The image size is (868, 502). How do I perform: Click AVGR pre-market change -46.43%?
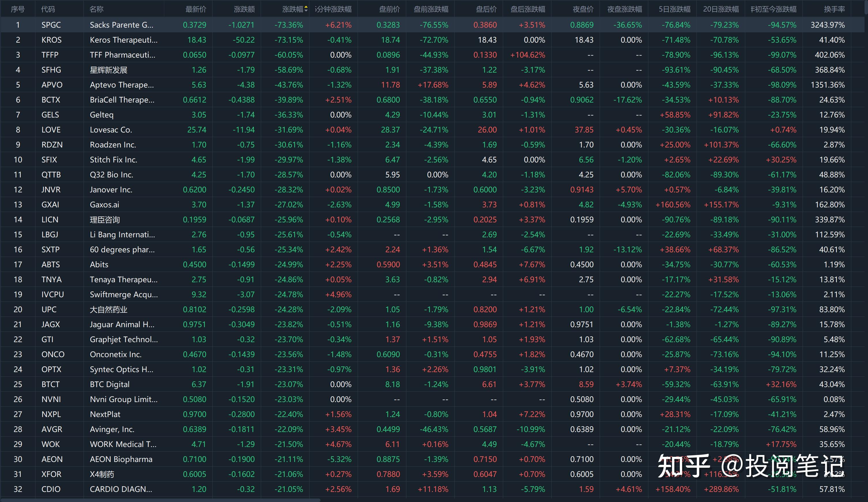coord(434,429)
